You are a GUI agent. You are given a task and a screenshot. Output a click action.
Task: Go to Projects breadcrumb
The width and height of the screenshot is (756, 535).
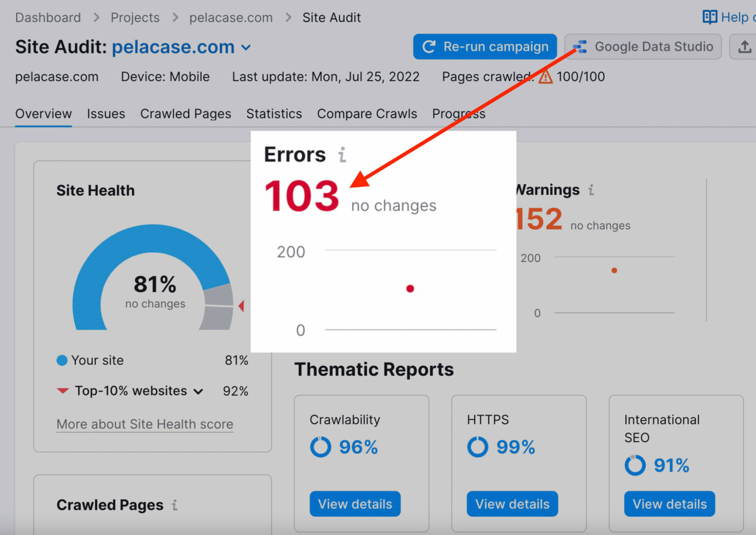point(135,18)
